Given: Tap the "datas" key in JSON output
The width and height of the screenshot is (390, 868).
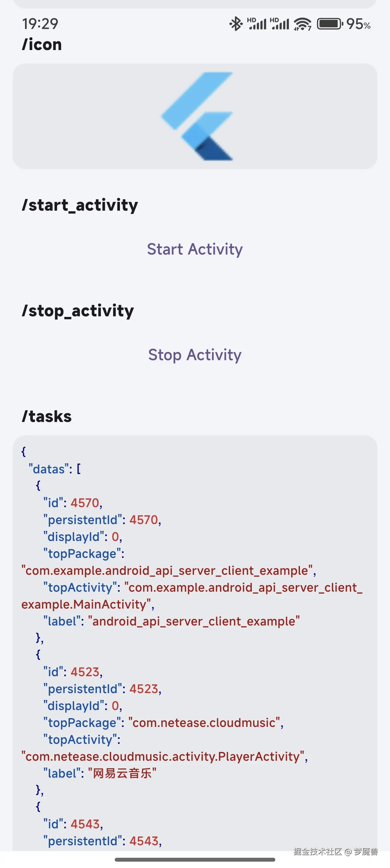Looking at the screenshot, I should click(x=49, y=469).
